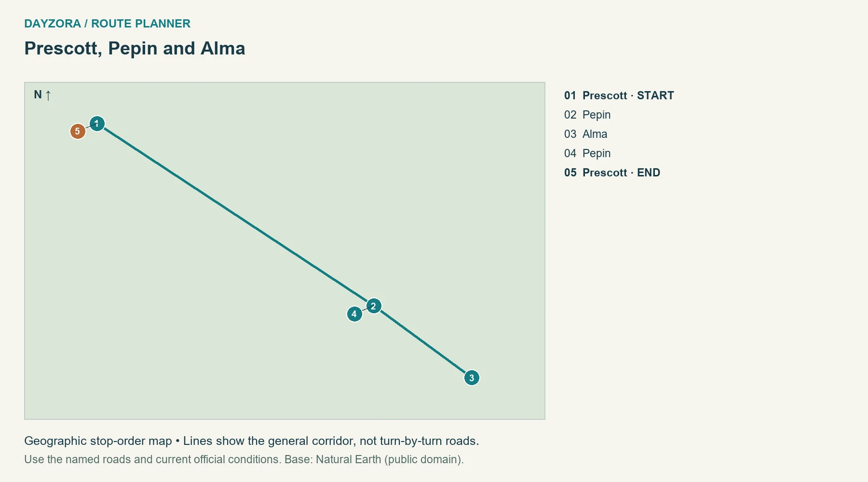
Task: Click the route line between markers 1 and 2
Action: (x=235, y=215)
